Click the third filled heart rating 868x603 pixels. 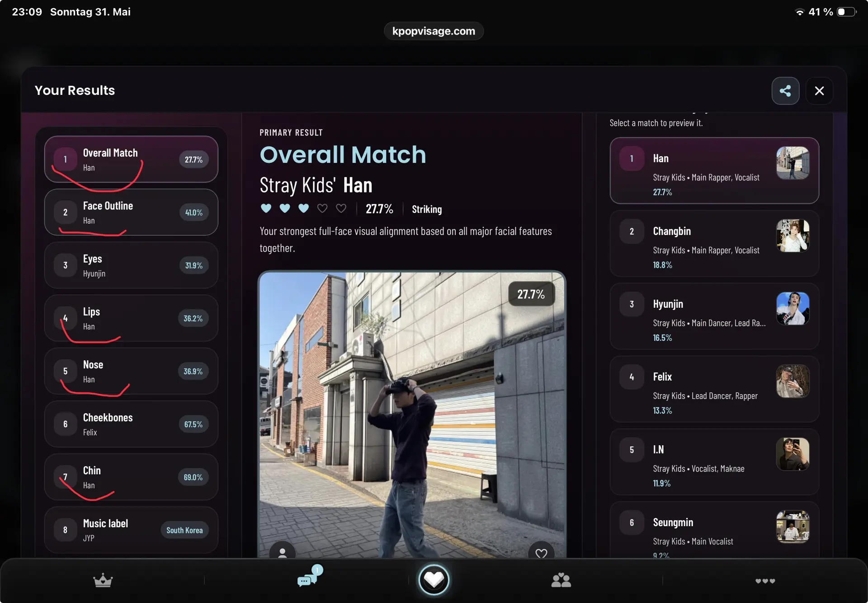tap(304, 208)
